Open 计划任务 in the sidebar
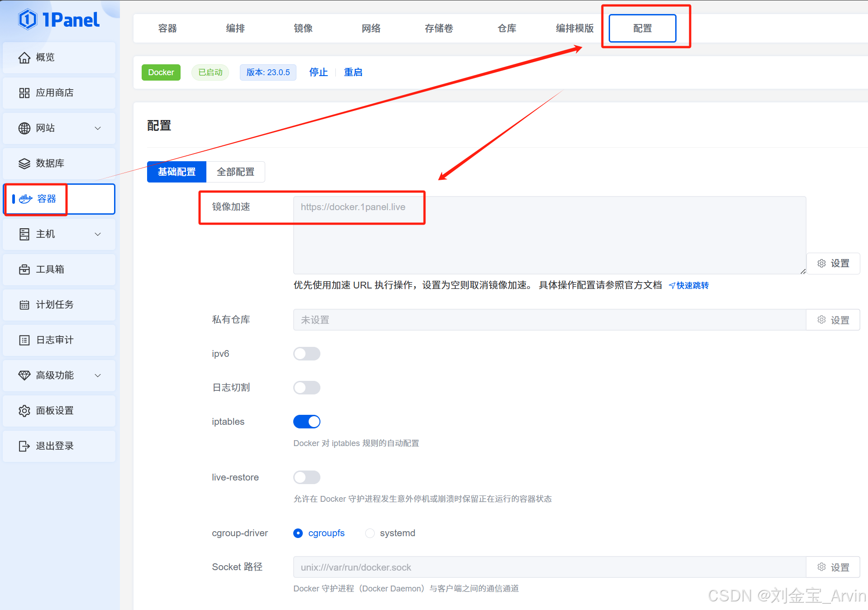868x610 pixels. [x=59, y=305]
